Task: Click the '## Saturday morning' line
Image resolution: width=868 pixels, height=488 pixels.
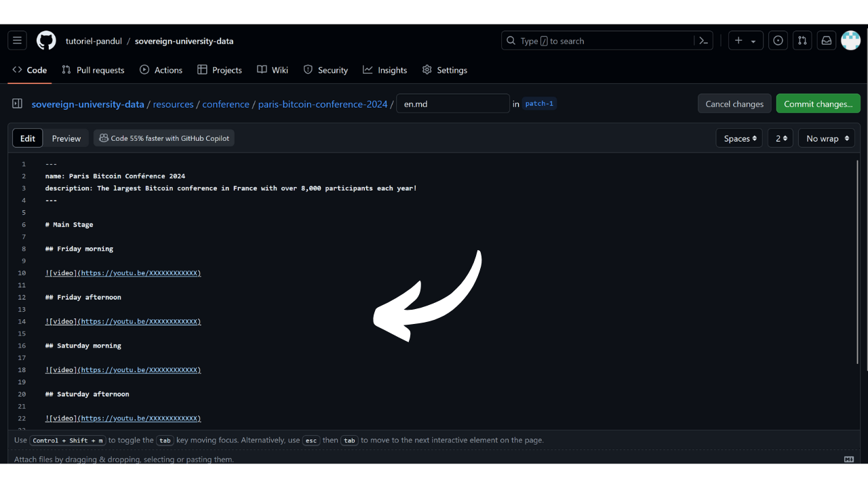Action: click(x=83, y=346)
